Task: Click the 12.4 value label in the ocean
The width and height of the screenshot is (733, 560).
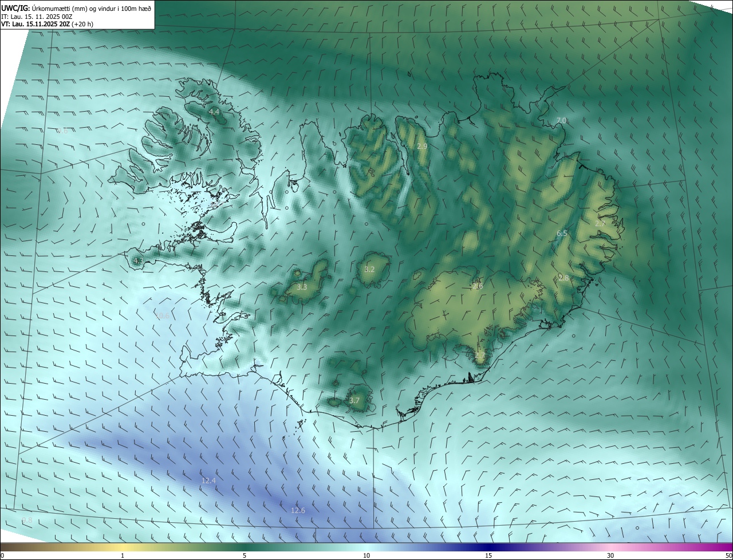Action: click(208, 480)
